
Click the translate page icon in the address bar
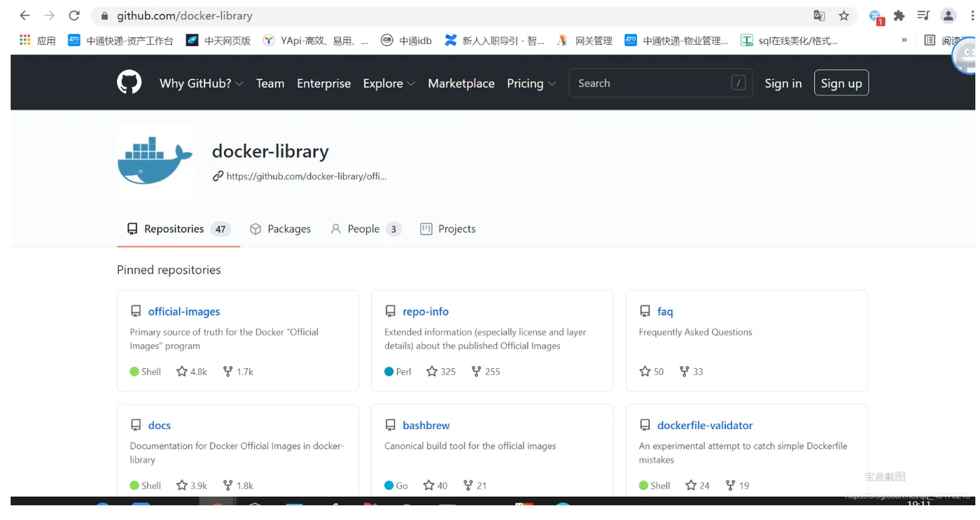[819, 15]
